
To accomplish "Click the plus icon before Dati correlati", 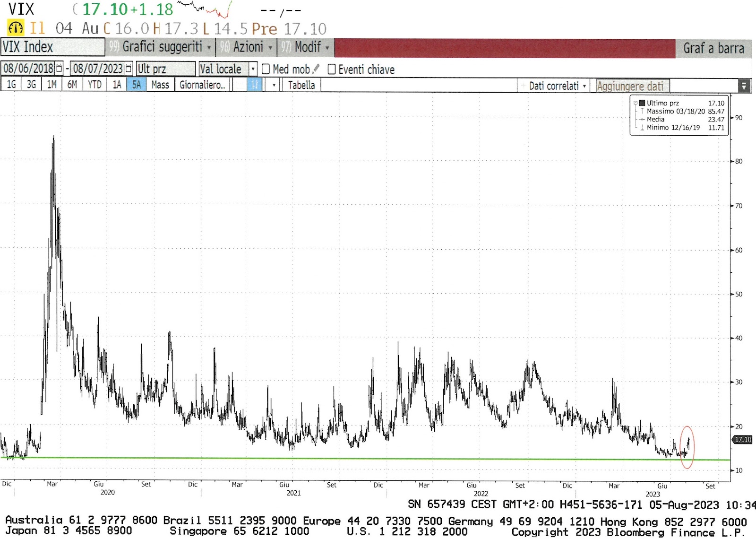I will [x=523, y=86].
